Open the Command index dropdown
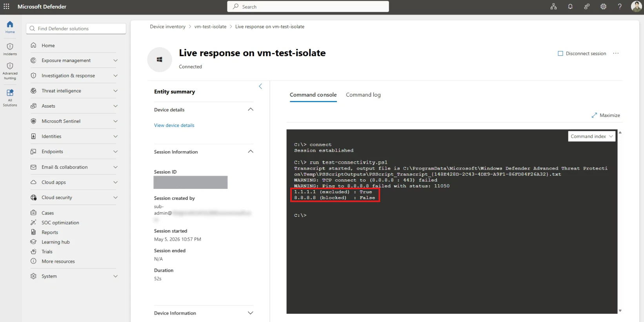The image size is (644, 322). [x=591, y=136]
